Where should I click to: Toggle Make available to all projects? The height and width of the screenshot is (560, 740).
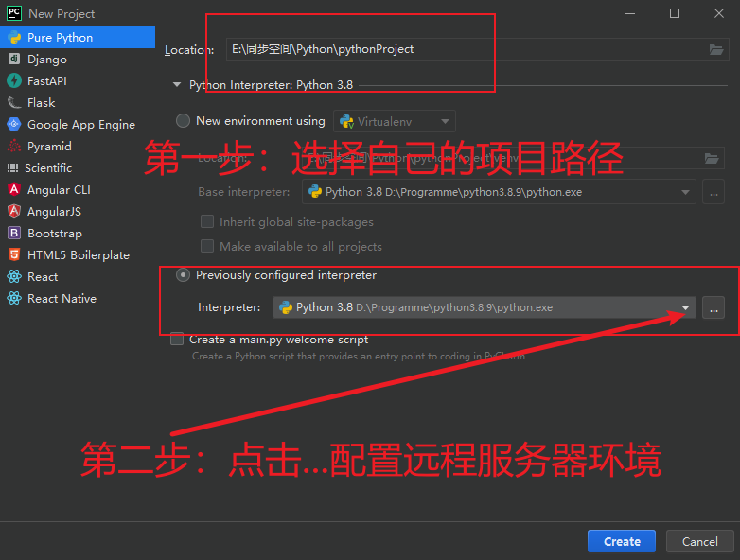click(x=207, y=246)
